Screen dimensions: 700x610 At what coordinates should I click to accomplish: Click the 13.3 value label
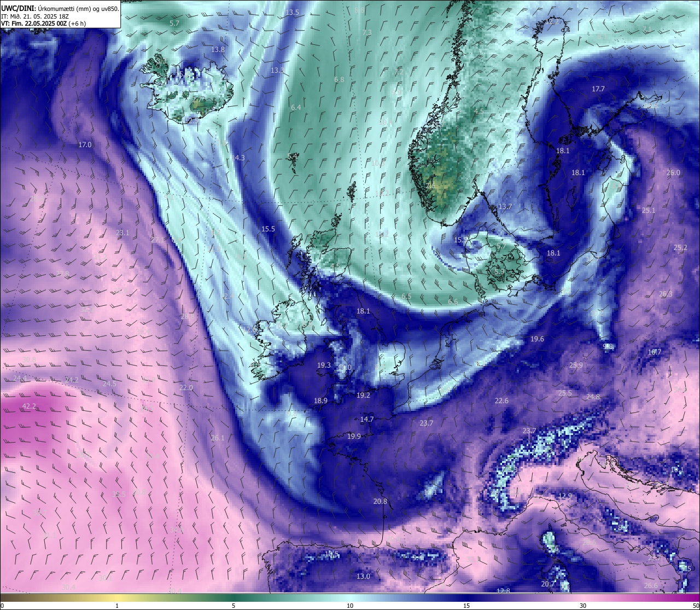point(277,70)
